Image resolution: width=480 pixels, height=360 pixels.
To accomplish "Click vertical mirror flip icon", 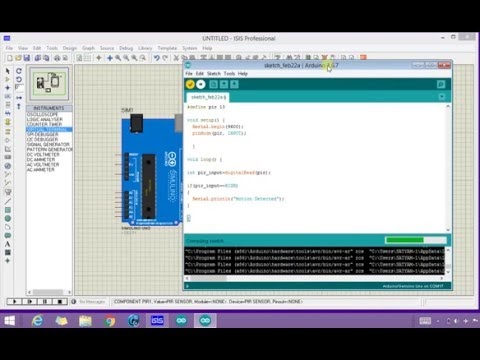I will pos(19,106).
